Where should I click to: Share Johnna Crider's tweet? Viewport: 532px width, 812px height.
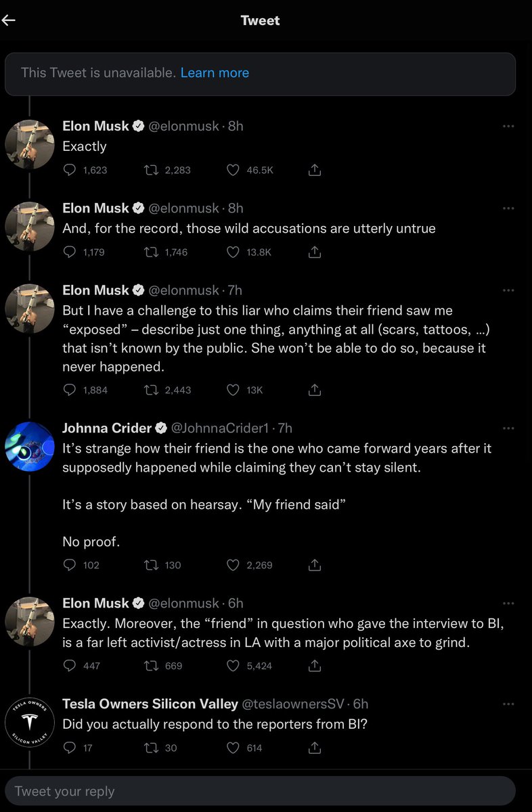pos(314,565)
